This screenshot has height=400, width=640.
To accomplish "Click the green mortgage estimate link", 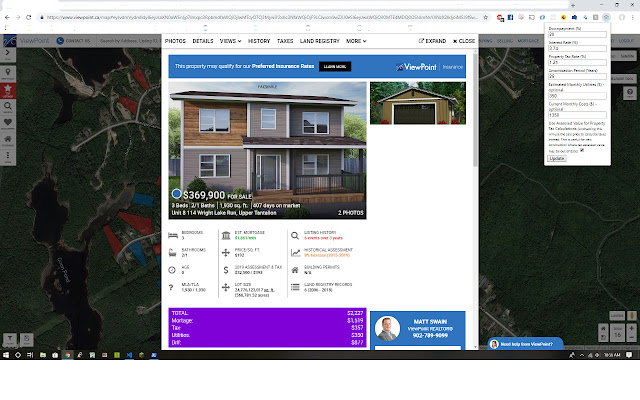I will [x=245, y=238].
